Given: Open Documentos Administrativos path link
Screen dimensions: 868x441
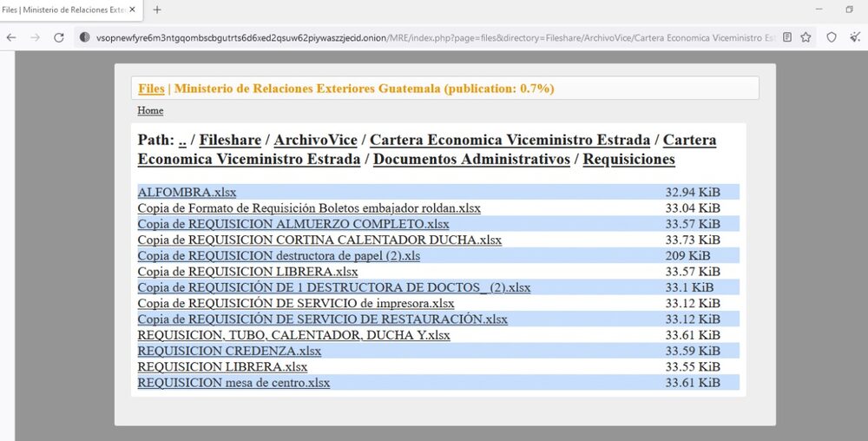Looking at the screenshot, I should [471, 160].
